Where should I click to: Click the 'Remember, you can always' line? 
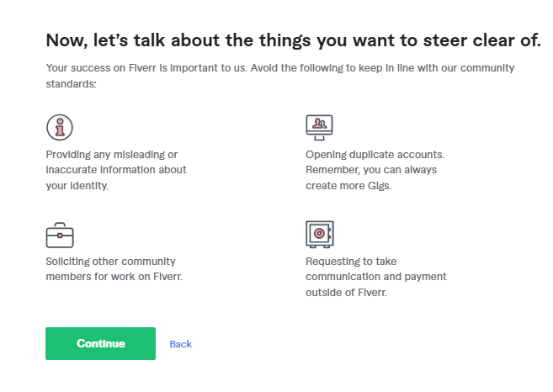(x=371, y=170)
